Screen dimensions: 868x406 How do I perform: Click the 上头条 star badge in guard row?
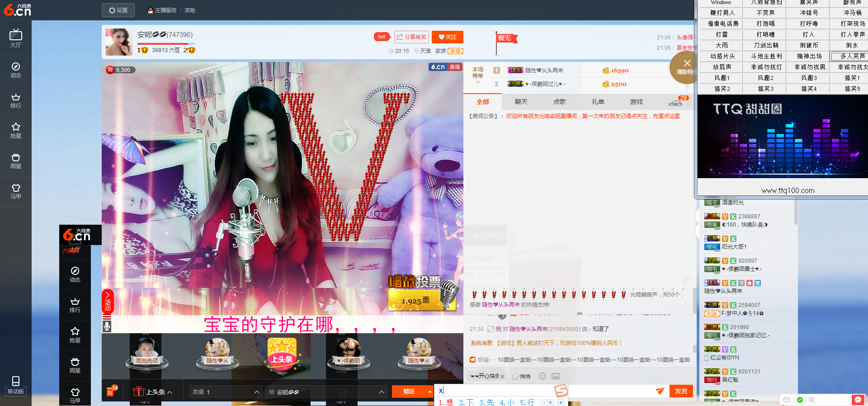point(282,354)
